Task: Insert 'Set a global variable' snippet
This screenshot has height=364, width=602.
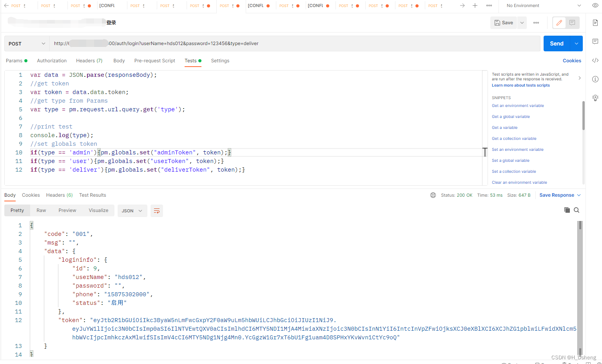Action: pos(510,161)
